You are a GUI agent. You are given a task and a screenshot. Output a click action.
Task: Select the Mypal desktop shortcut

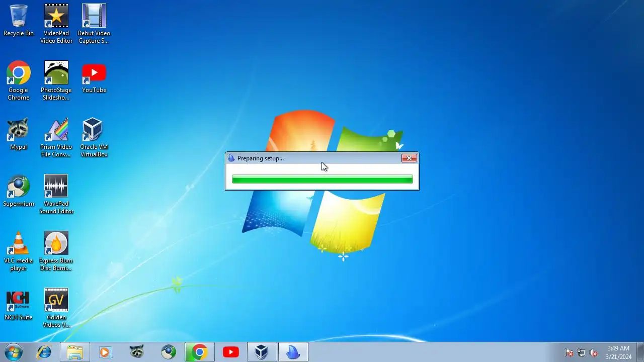(19, 134)
